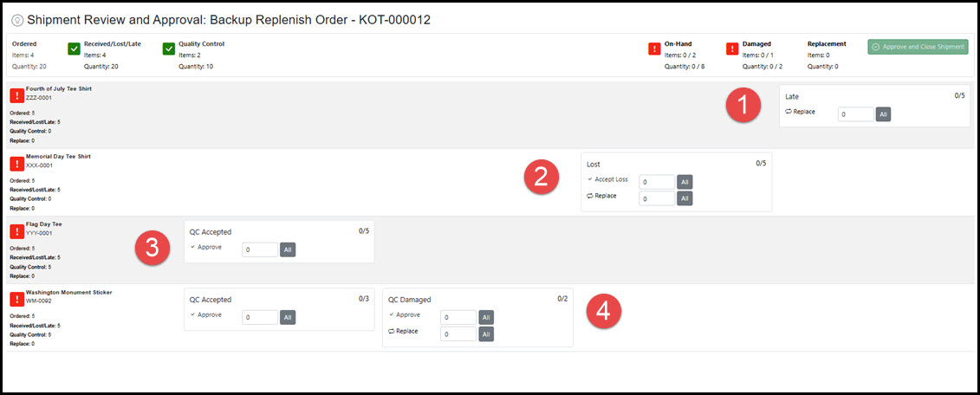Click All button for Lost Replace
Screen dimensions: 980x395
(685, 198)
